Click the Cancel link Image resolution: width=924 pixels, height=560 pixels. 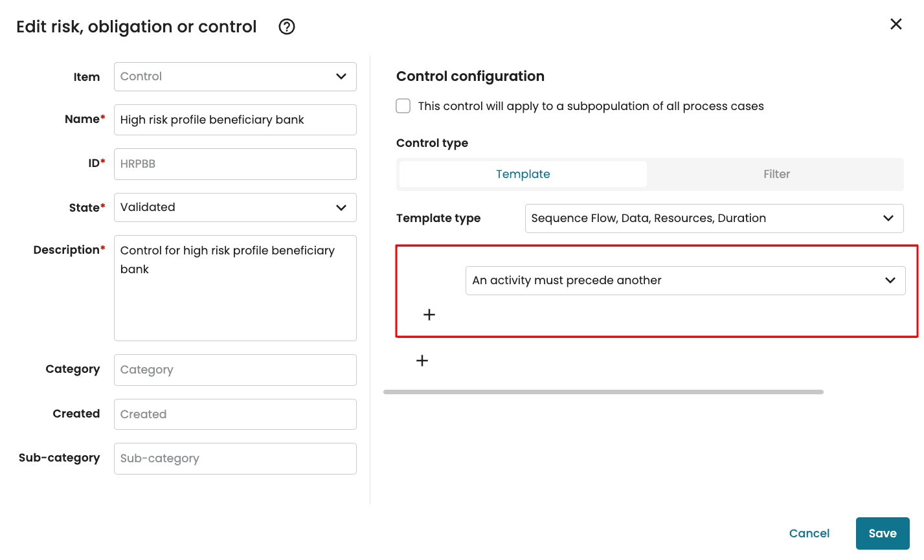click(x=809, y=533)
